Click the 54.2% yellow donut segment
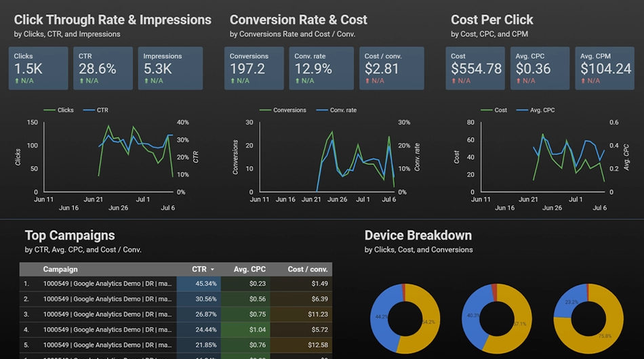Image resolution: width=644 pixels, height=359 pixels. coord(429,322)
